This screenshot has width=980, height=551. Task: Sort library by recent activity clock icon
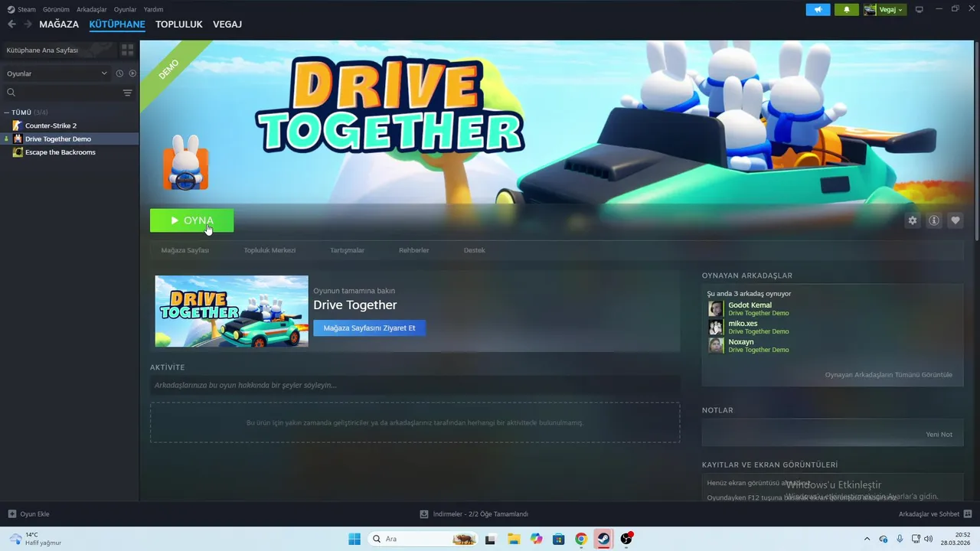(x=119, y=73)
